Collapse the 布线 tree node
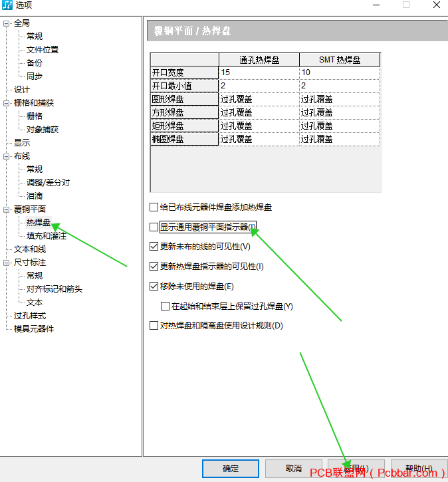 point(7,156)
